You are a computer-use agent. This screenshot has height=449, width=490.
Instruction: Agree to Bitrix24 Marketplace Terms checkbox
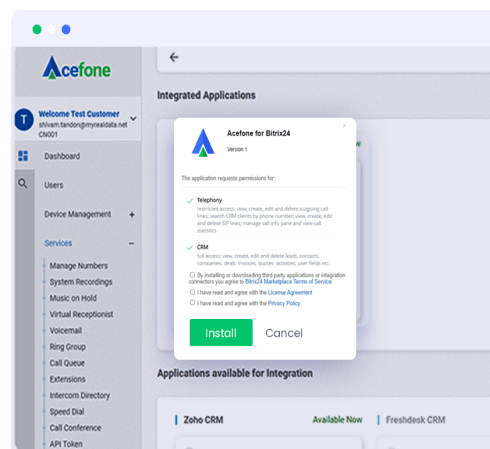click(x=192, y=275)
